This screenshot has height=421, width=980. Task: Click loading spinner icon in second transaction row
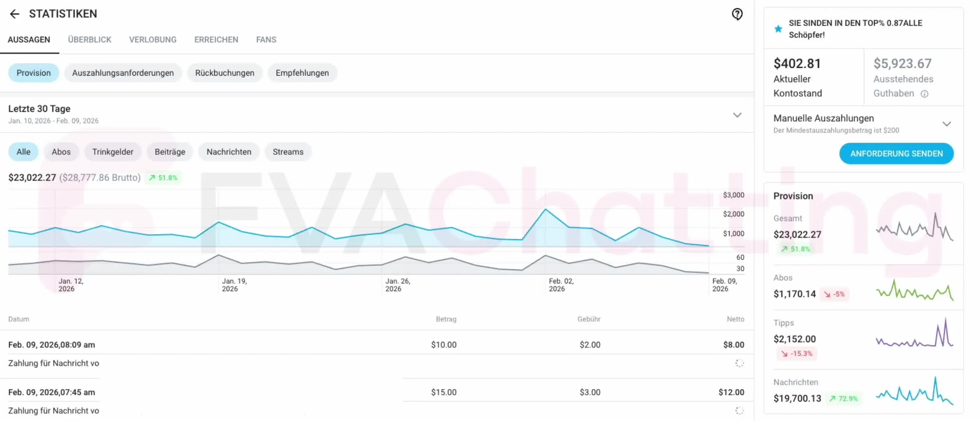[739, 410]
